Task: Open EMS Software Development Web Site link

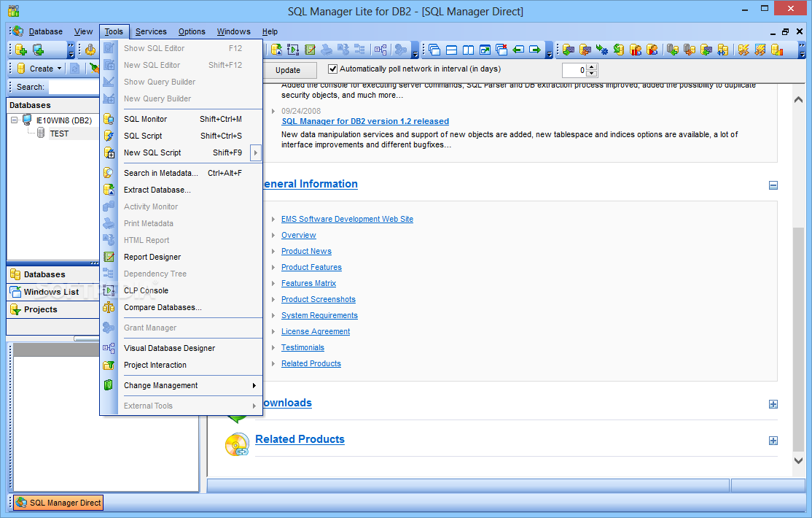Action: coord(347,220)
